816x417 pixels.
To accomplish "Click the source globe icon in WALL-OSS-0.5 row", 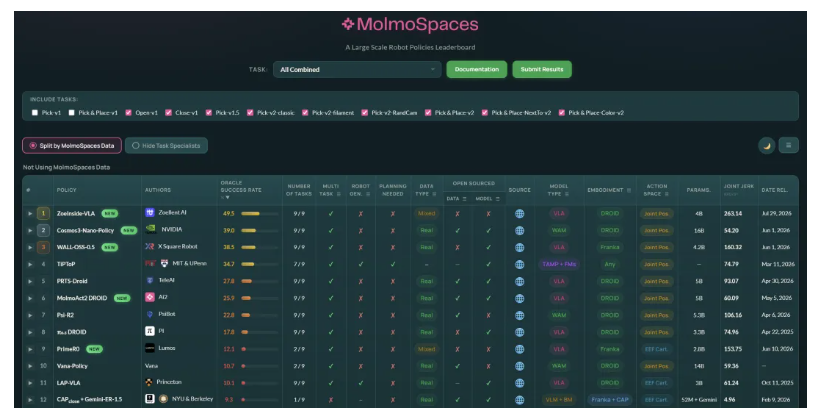I will pos(519,247).
